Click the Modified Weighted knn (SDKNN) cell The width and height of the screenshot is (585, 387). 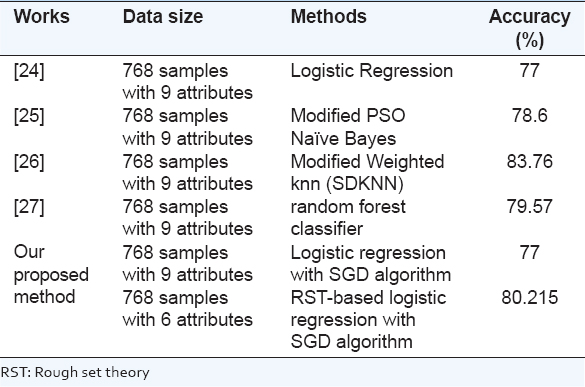pos(367,173)
